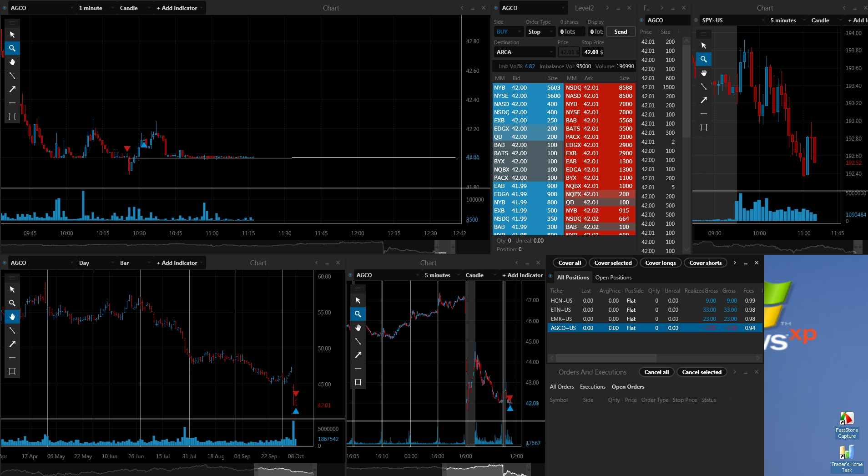
Task: Select the hand pan tool in the AGCO 5 minutes chart
Action: [x=358, y=328]
